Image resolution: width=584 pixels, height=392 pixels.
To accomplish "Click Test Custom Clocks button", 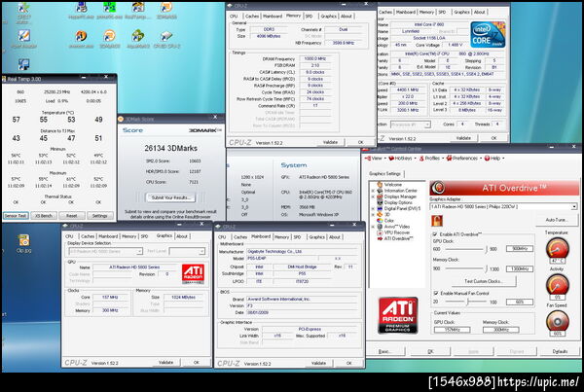I will pyautogui.click(x=483, y=281).
